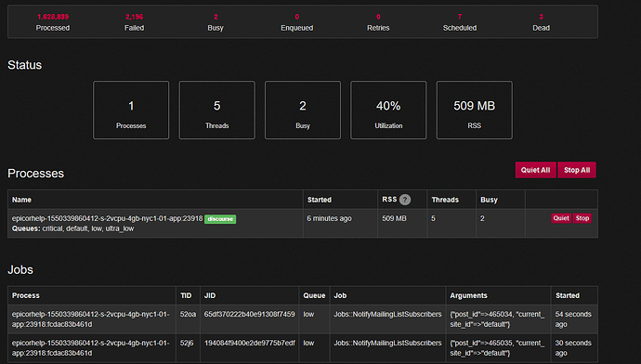Click the '30 seconds ago' started cell

[x=573, y=347]
